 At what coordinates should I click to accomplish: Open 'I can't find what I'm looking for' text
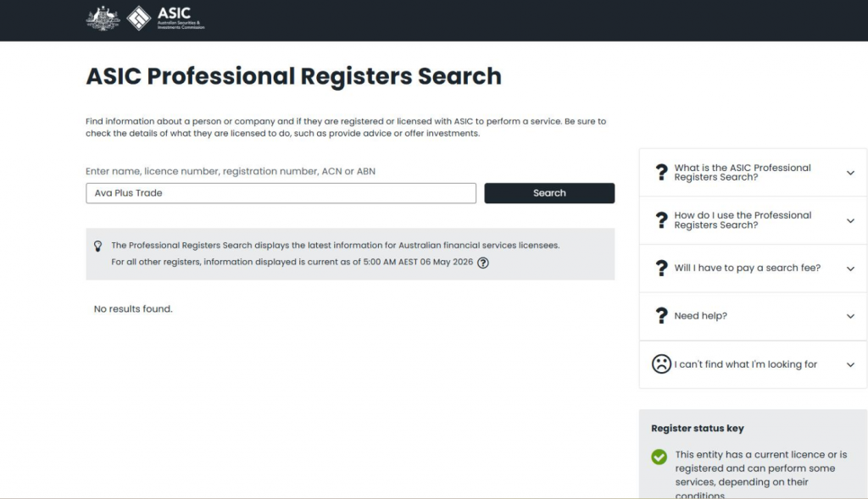(745, 364)
